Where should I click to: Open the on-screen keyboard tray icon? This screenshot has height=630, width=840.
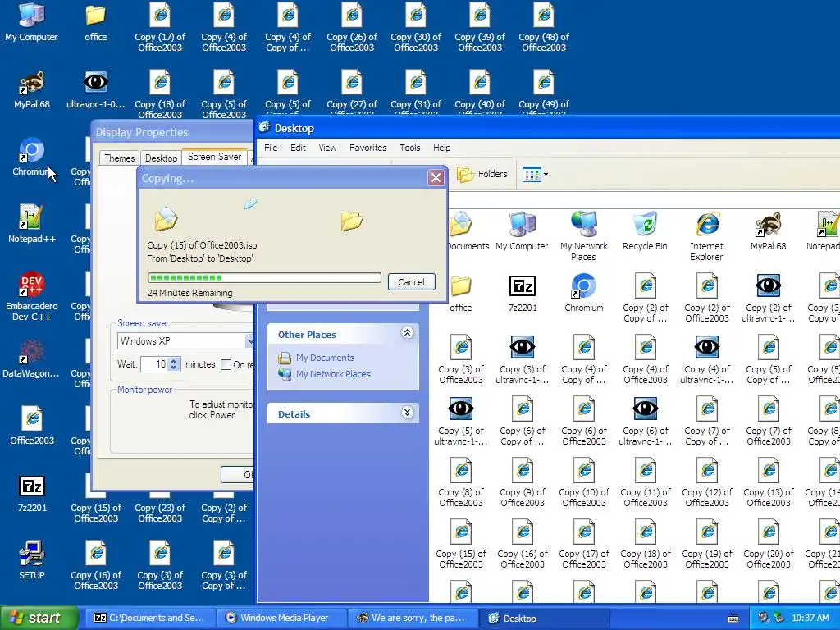(x=733, y=619)
